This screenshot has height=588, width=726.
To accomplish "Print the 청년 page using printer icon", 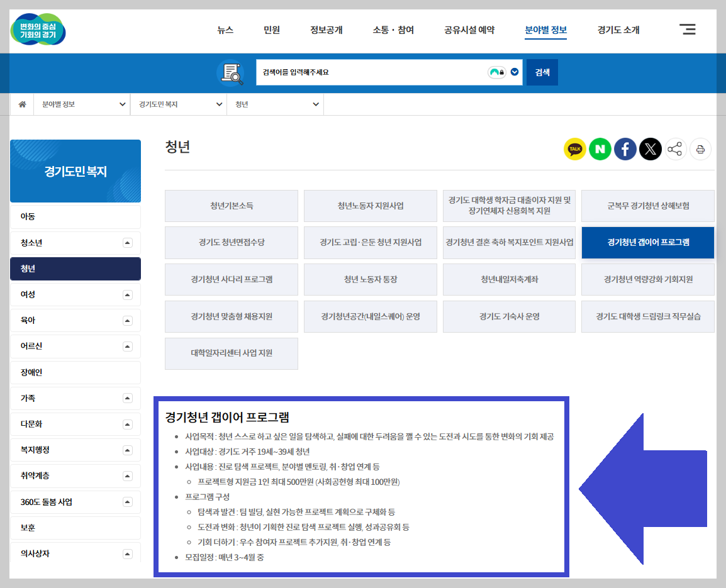I will click(700, 149).
